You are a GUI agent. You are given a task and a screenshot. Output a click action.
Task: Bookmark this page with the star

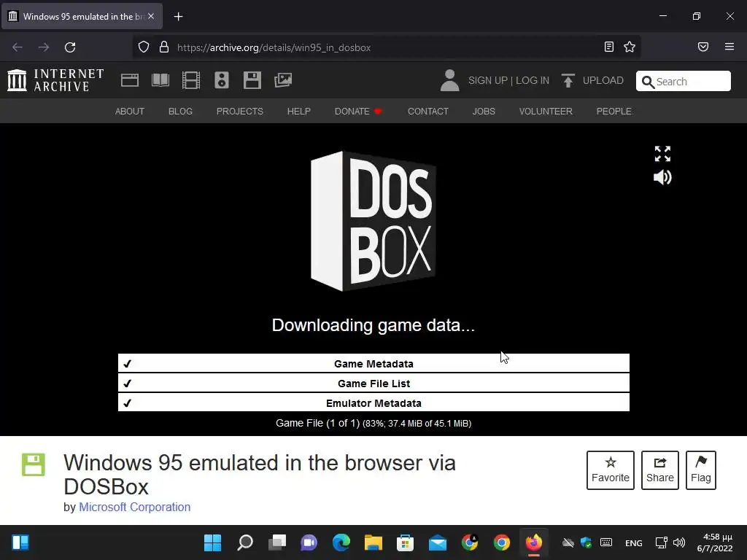(x=630, y=47)
